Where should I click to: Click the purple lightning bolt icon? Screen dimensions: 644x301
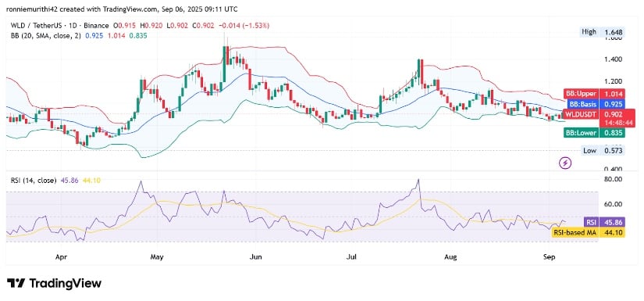tap(566, 163)
